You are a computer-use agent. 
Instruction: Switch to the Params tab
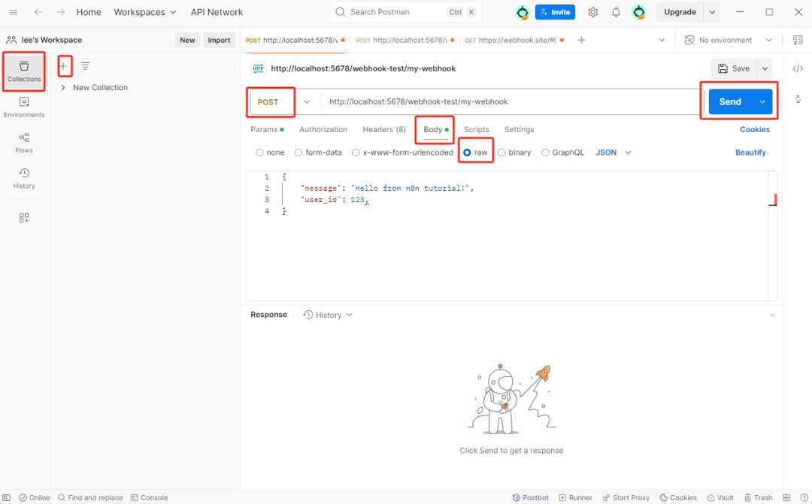click(x=267, y=129)
